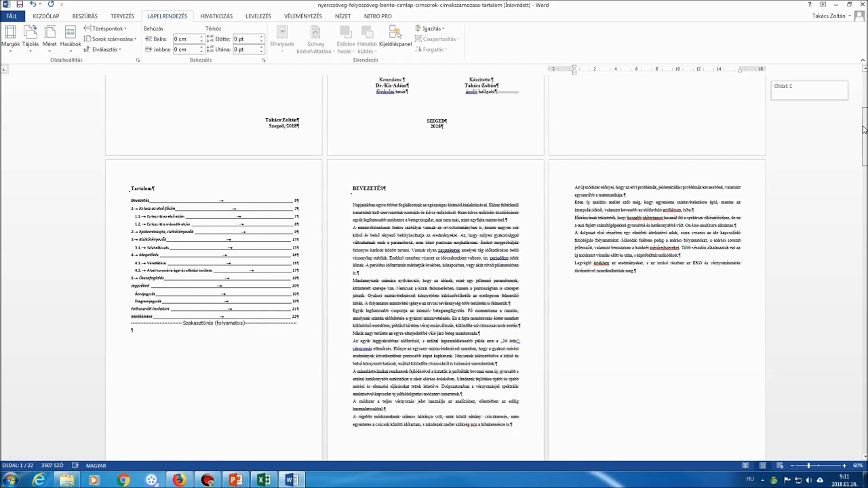Switch to the VÉLEMÉNYEZÉS tab
Viewport: 868px width, 488px height.
click(303, 16)
